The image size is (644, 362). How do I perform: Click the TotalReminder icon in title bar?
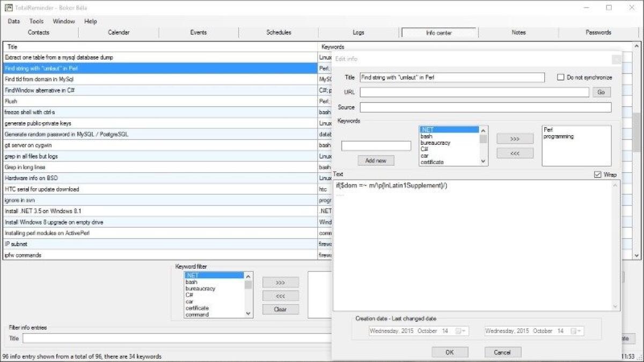(x=9, y=8)
